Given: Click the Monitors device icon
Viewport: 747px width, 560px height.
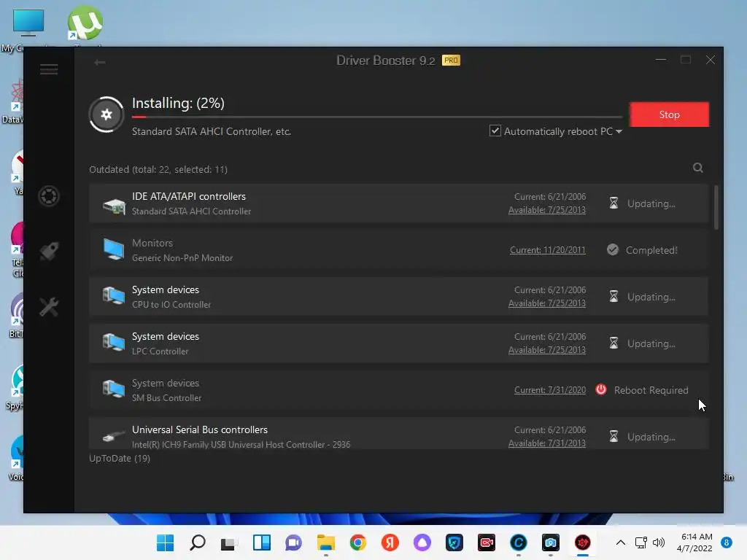Looking at the screenshot, I should point(114,249).
